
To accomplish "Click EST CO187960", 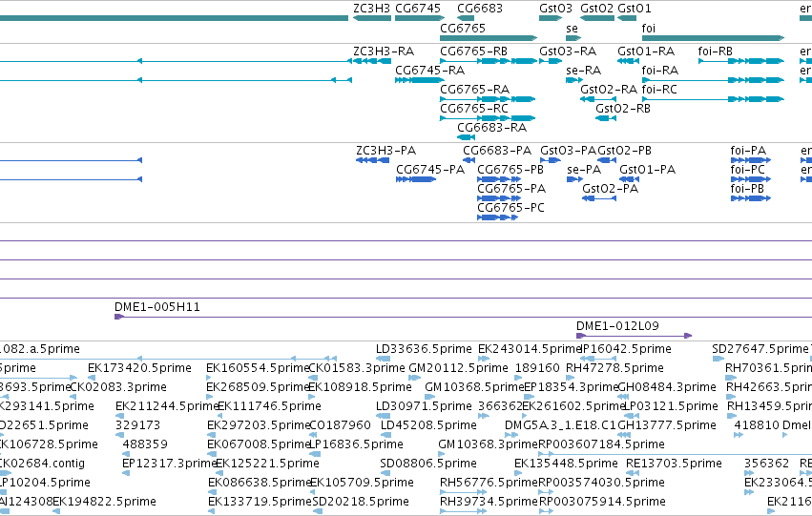I will click(313, 435).
